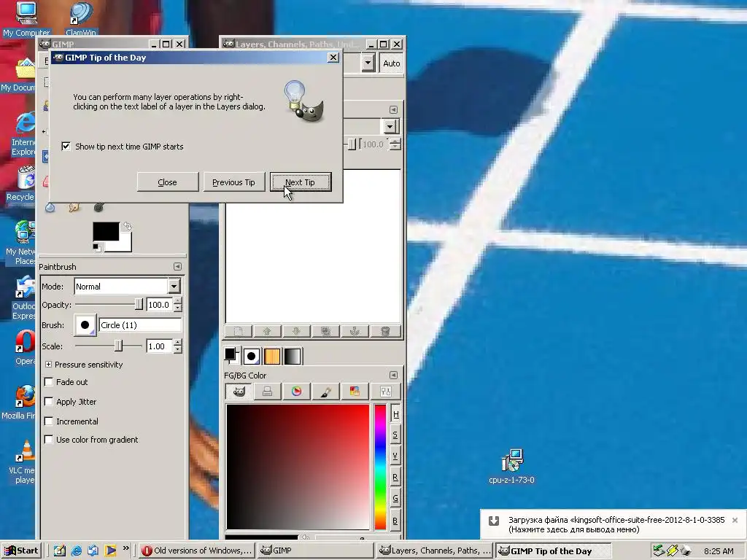Viewport: 747px width, 560px height.
Task: Select the B blue channel button
Action: (395, 521)
